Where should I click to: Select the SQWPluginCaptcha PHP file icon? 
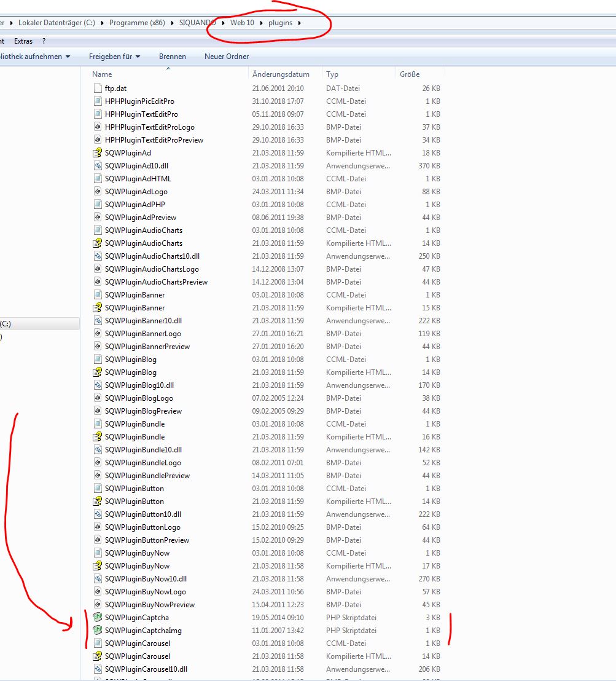[98, 618]
